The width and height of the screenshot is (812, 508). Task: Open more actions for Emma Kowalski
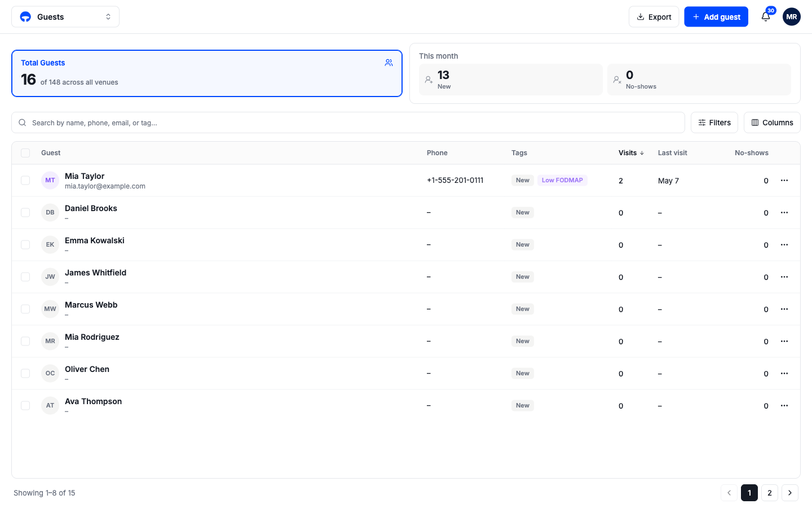coord(784,245)
